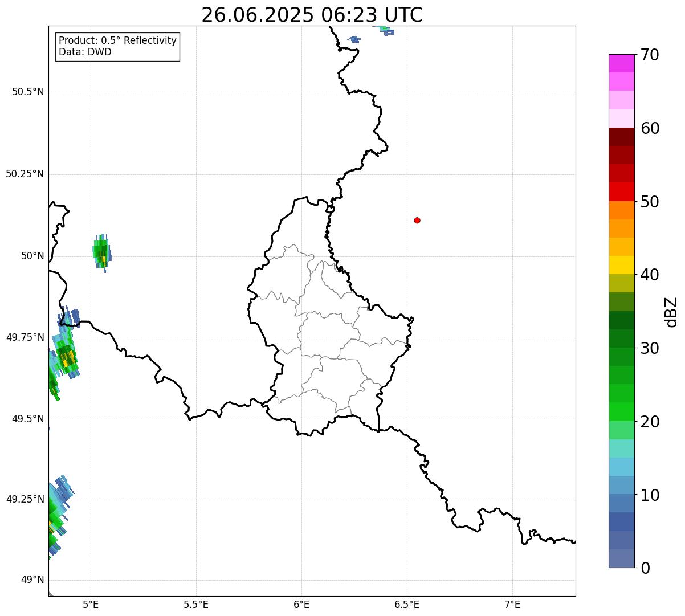Click the 5.5°E longitude tick label
Image resolution: width=685 pixels, height=616 pixels.
196,604
